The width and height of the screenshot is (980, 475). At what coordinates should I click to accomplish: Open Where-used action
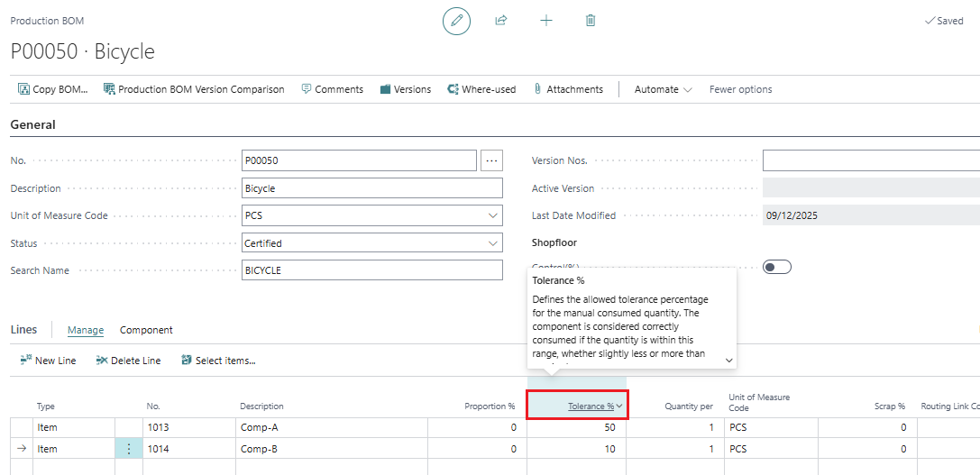pos(481,89)
